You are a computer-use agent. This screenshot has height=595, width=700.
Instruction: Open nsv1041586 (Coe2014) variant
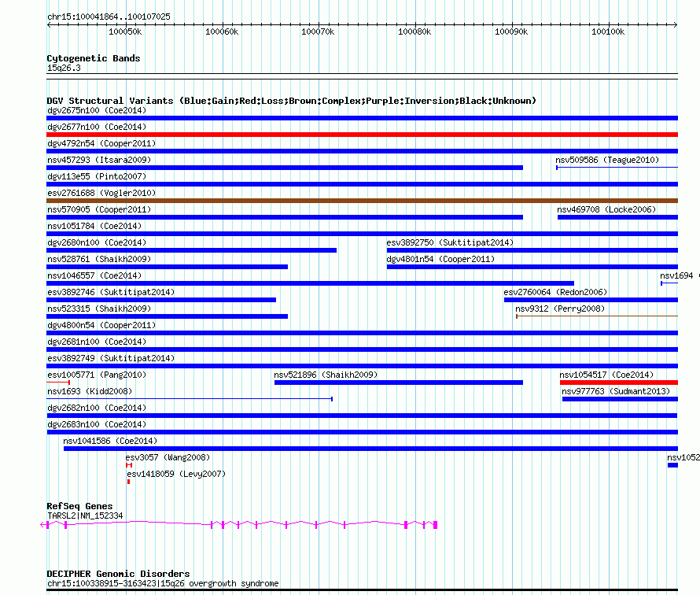110,441
